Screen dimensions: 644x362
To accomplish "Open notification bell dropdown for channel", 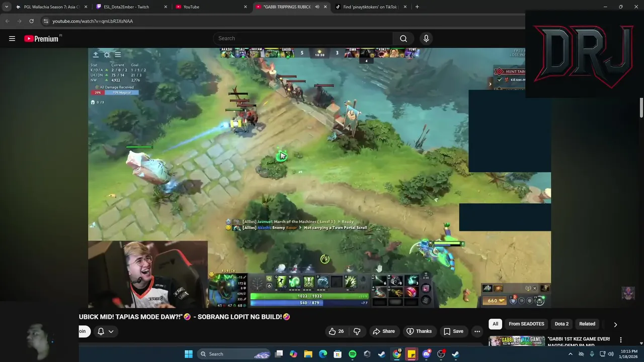I will [105, 331].
